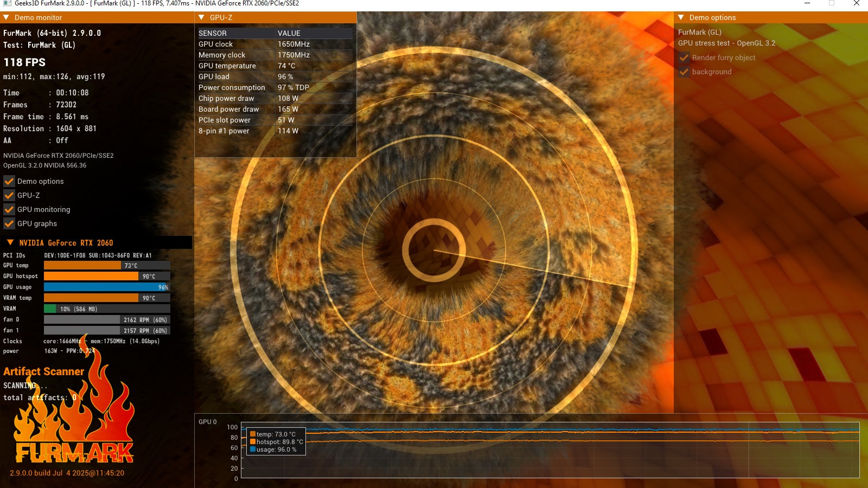Collapse the NVIDIA GeForce RTX 2060 section
The image size is (868, 488).
pyautogui.click(x=10, y=242)
